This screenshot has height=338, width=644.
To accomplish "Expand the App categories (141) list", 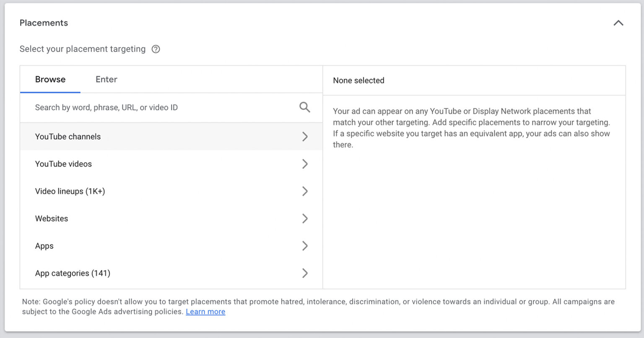I will pos(305,273).
